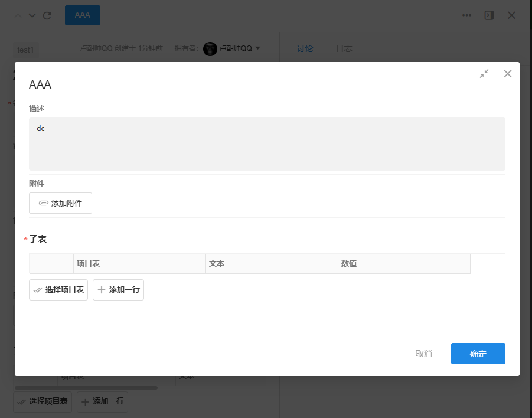Image resolution: width=532 pixels, height=418 pixels.
Task: Toggle the side panel icon
Action: point(489,15)
